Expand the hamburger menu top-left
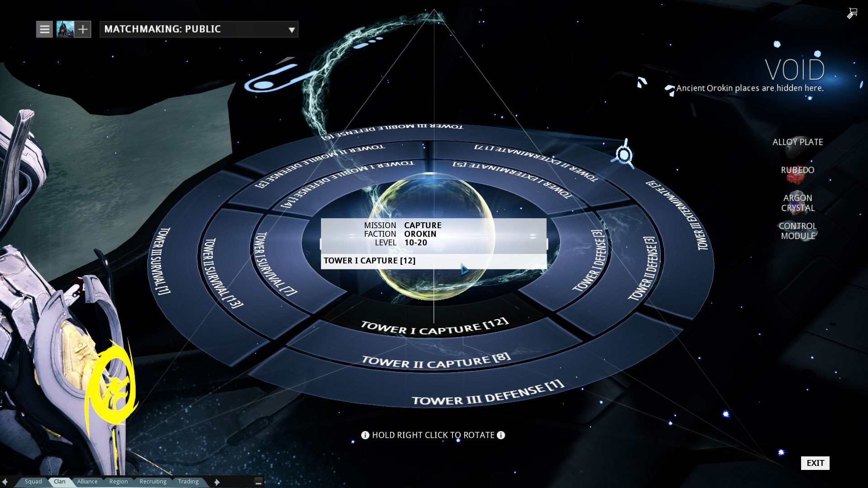This screenshot has height=488, width=868. point(45,28)
